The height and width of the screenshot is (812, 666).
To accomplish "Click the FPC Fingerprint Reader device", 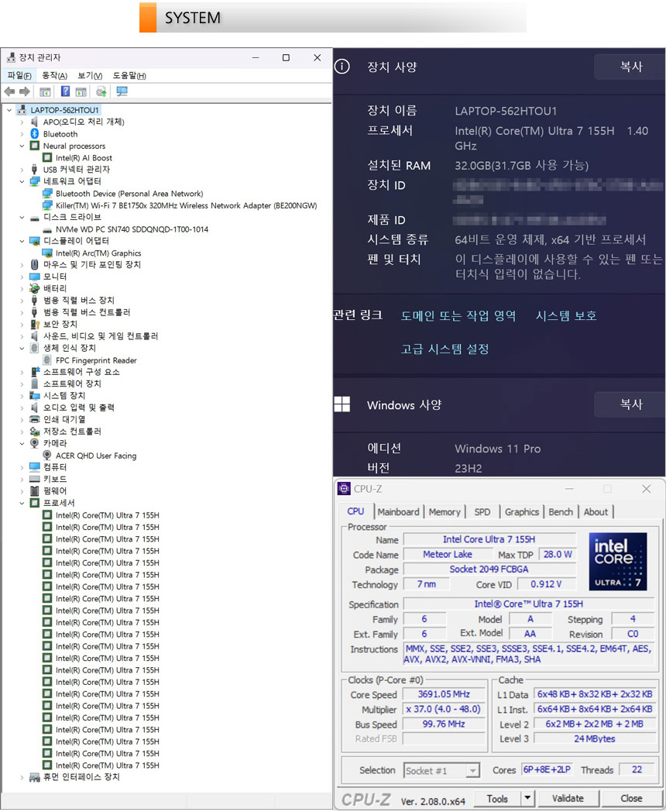I will [x=96, y=360].
